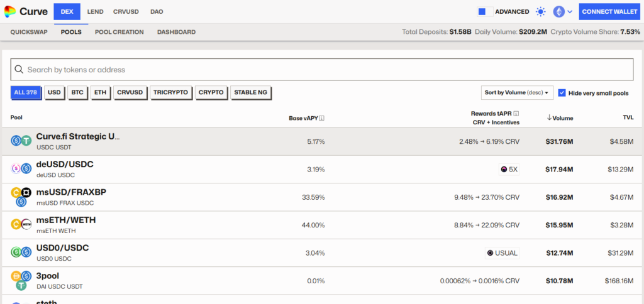Viewport: 644px width, 304px height.
Task: Click the DAI token icon in 3pool row
Action: 16,276
